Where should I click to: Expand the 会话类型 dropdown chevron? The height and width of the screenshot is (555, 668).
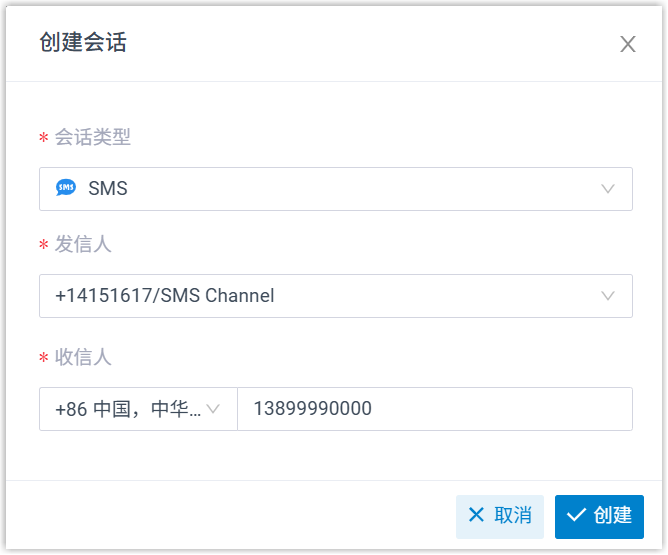(x=608, y=189)
